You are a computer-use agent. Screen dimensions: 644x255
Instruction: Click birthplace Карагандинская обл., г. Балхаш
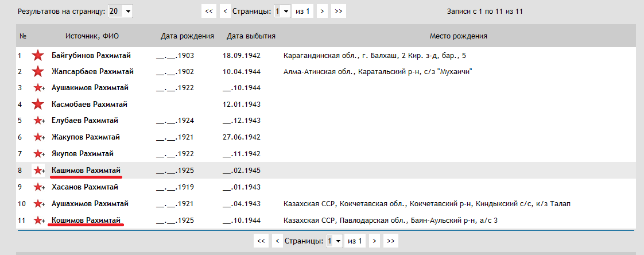click(375, 56)
